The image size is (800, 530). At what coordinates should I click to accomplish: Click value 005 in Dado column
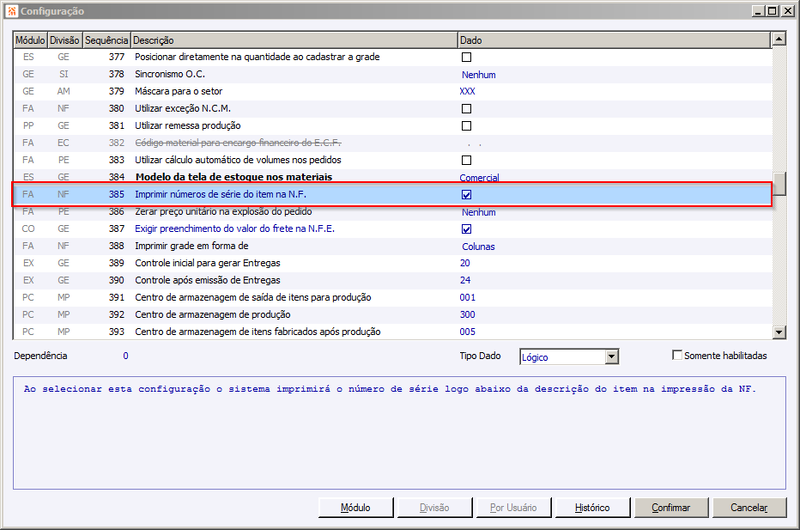467,332
